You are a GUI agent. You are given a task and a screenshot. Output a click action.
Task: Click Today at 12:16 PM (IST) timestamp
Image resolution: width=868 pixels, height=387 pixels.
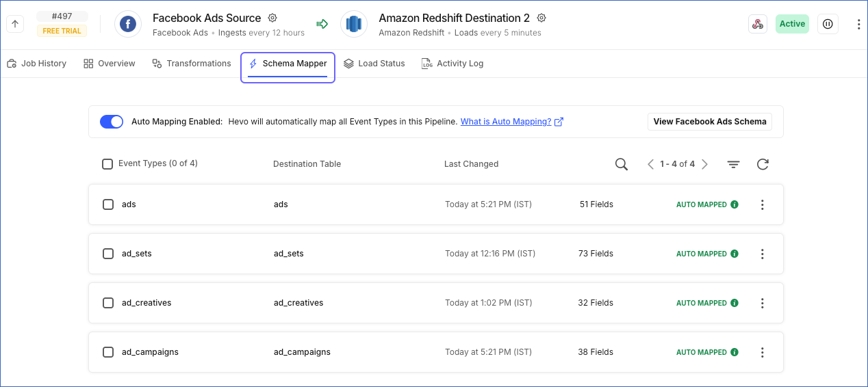tap(490, 254)
